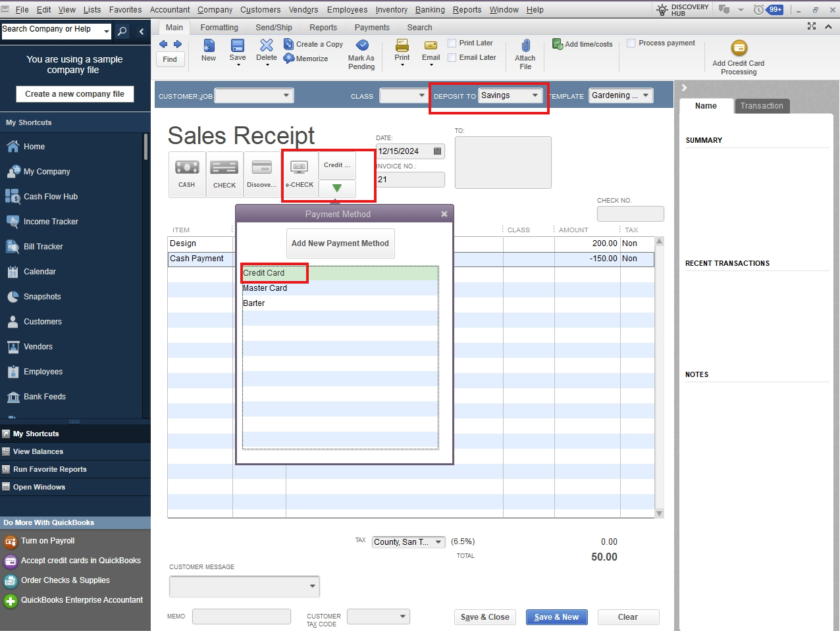Close the Payment Method popup
The height and width of the screenshot is (631, 840).
click(444, 214)
